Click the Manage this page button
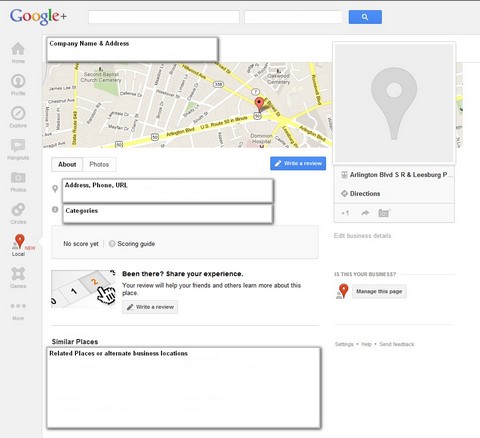 point(379,291)
